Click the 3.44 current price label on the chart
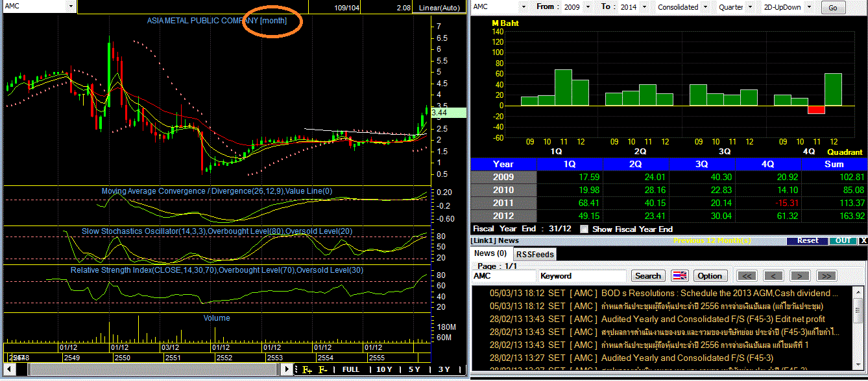The height and width of the screenshot is (381, 868). click(x=448, y=113)
